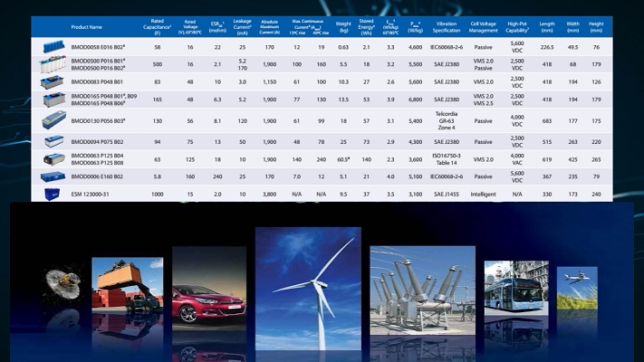Select the blue city bus photo
This screenshot has height=362, width=644.
pos(516,288)
